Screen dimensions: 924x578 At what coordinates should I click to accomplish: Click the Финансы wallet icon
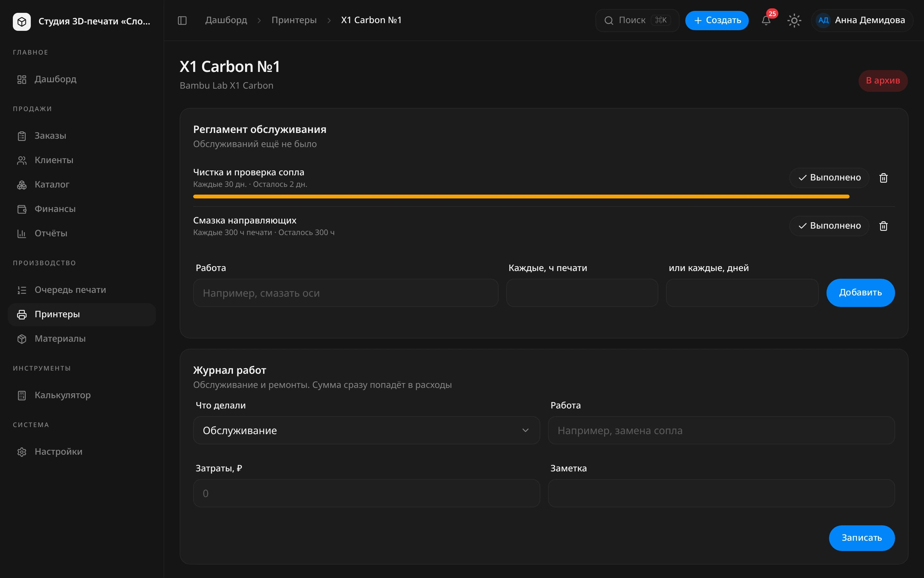22,209
